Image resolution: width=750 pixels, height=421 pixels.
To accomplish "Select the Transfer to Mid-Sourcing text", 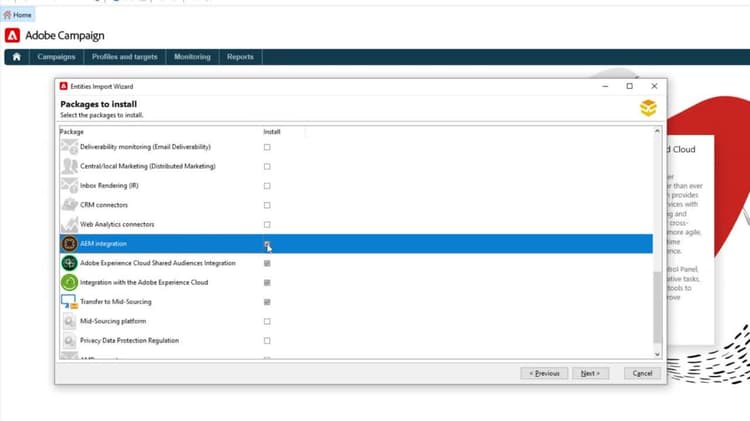I will click(116, 302).
